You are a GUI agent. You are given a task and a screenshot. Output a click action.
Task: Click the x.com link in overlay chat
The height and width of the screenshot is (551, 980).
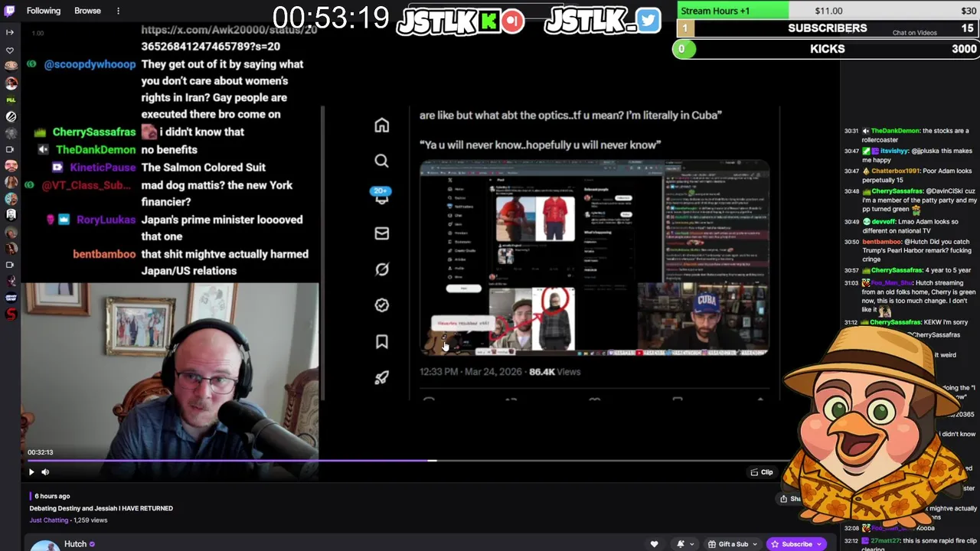coord(229,37)
